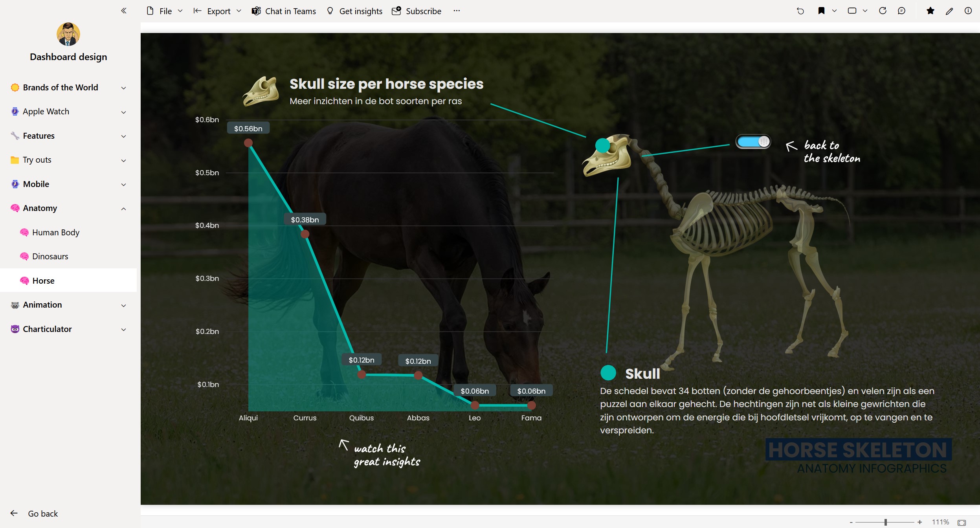Viewport: 980px width, 528px height.
Task: Click the Aliqui $0.56bn data point
Action: pyautogui.click(x=248, y=143)
